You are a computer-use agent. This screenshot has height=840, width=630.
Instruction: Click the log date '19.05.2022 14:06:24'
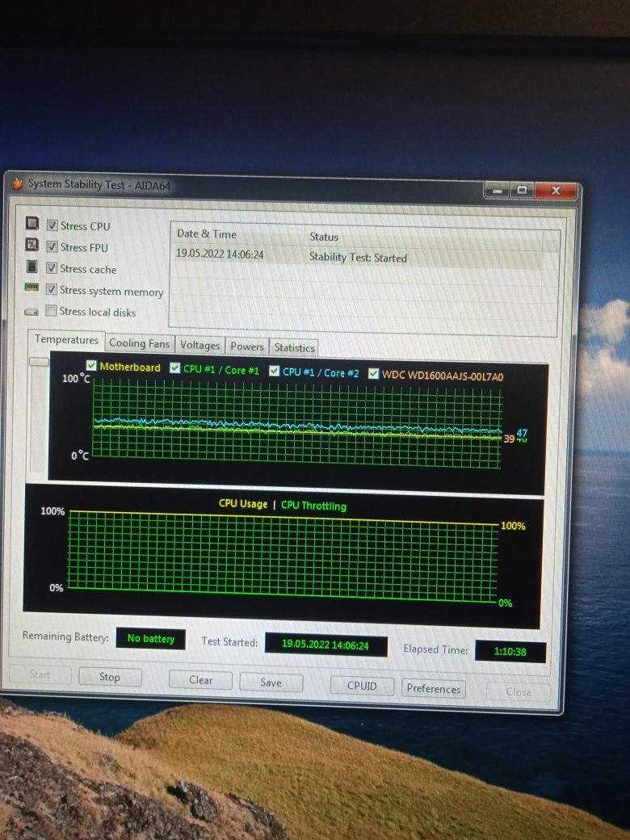220,254
